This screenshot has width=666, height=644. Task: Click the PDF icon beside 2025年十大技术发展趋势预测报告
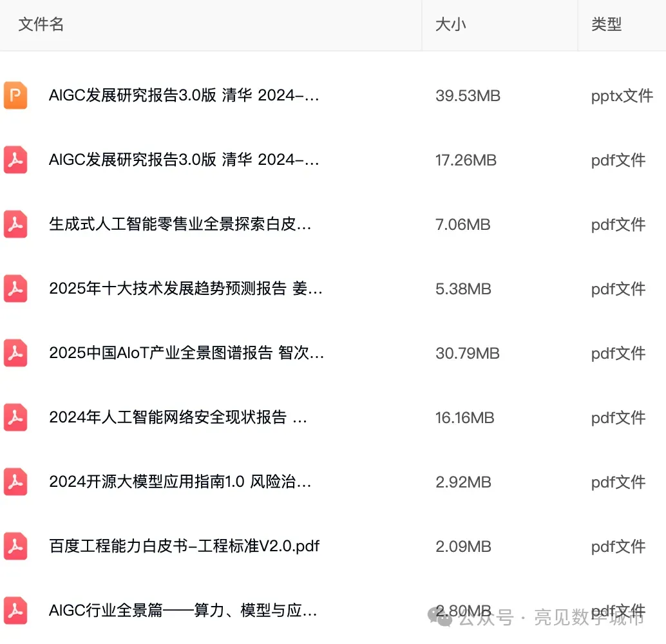point(15,289)
